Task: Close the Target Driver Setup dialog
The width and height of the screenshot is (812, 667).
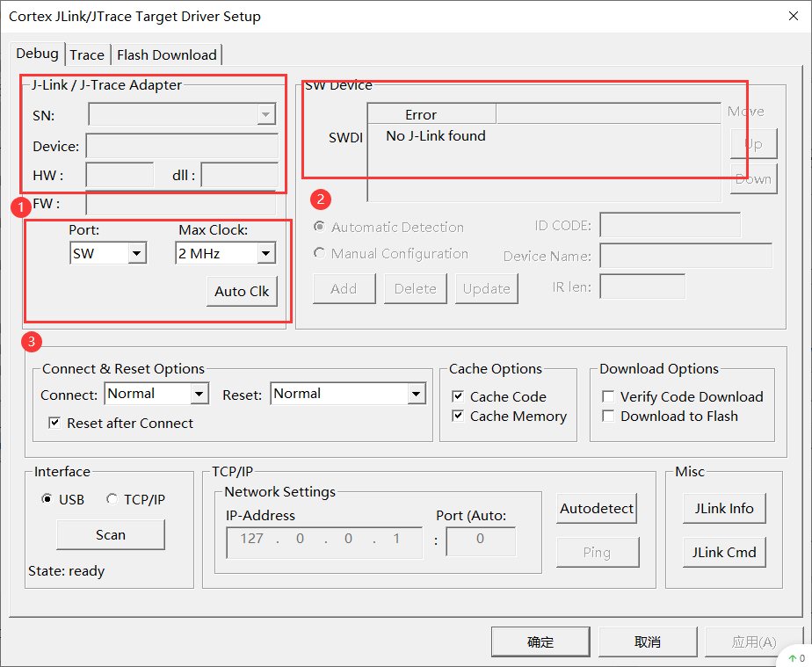Action: pos(794,16)
